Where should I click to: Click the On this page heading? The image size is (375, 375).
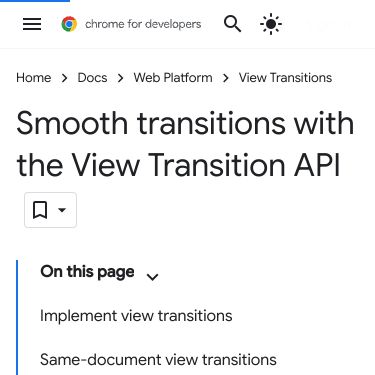click(x=87, y=272)
